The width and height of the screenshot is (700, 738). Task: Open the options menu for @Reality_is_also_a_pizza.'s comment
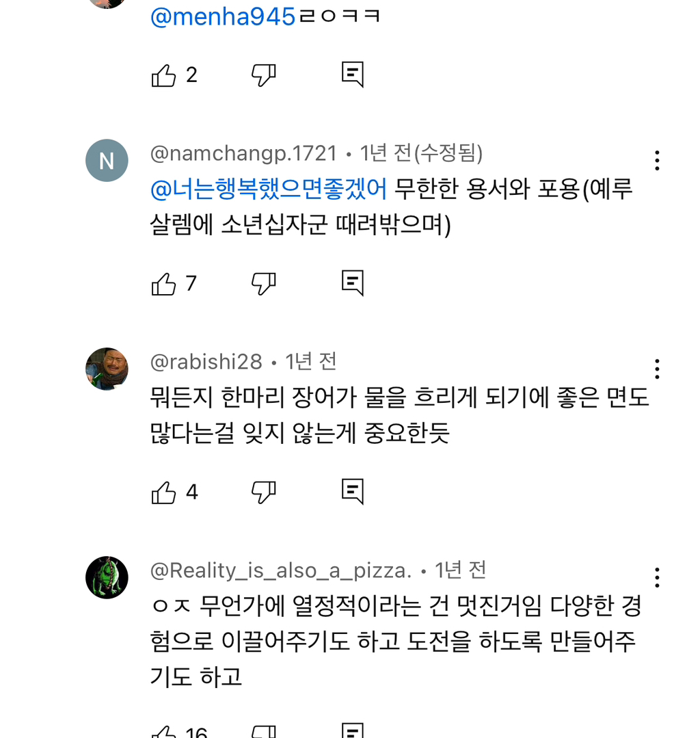657,578
